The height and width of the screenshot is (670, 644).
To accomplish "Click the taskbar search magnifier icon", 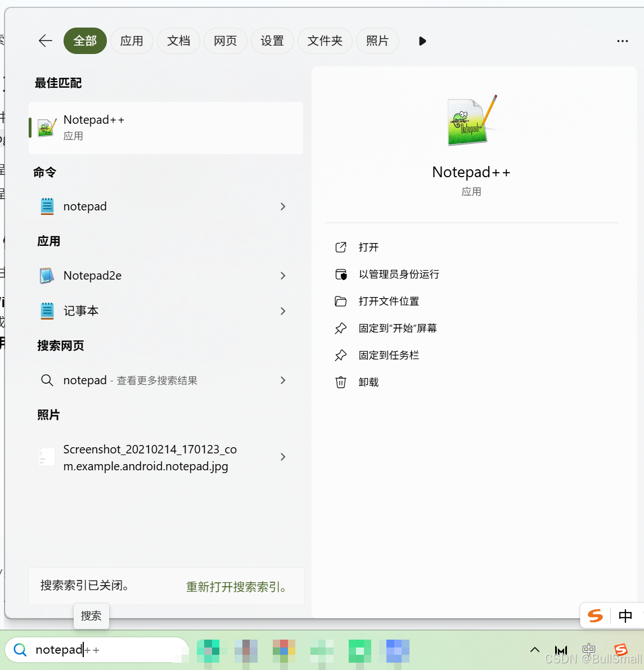I will 20,650.
